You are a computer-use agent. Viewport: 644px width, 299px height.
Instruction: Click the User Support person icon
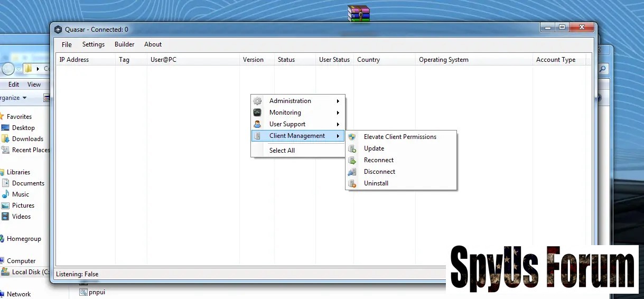(x=257, y=124)
